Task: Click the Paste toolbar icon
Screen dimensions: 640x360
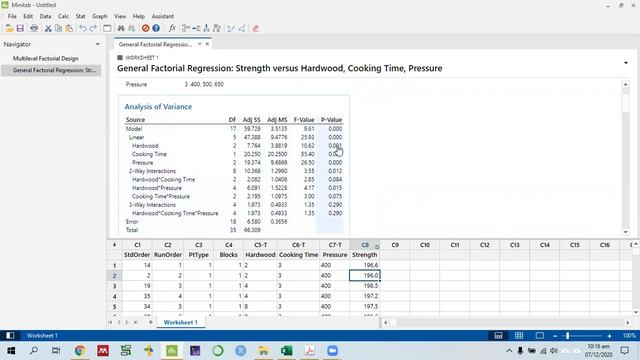Action: [69, 28]
